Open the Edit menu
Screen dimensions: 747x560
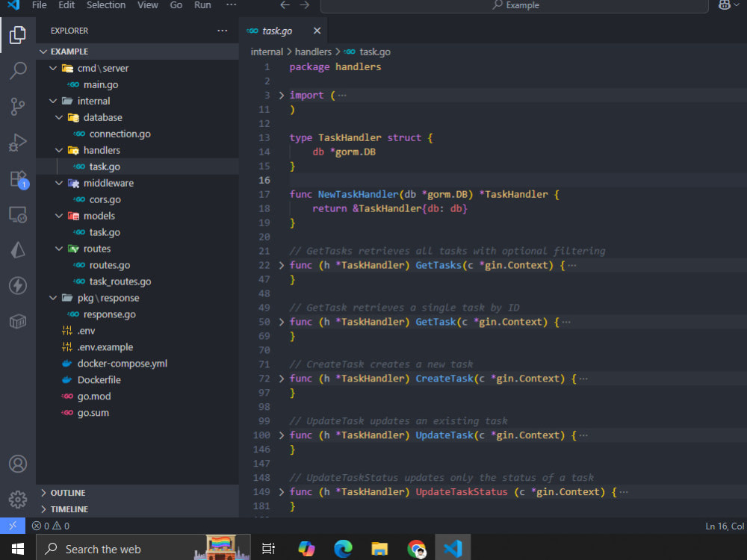(x=66, y=5)
